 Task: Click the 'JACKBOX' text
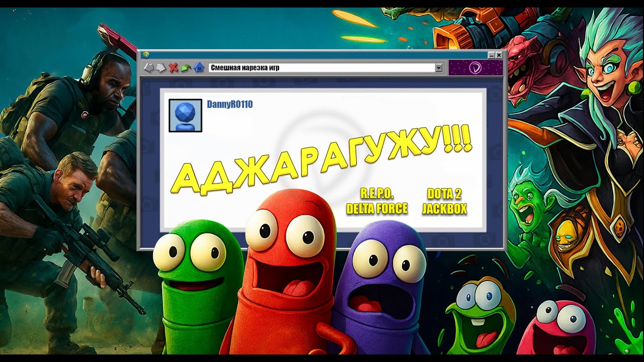[x=444, y=208]
